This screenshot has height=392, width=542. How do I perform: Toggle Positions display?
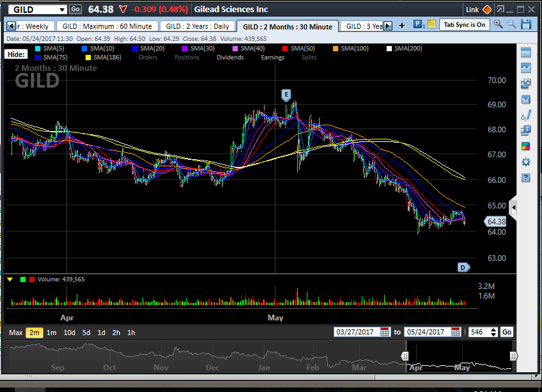pyautogui.click(x=187, y=58)
